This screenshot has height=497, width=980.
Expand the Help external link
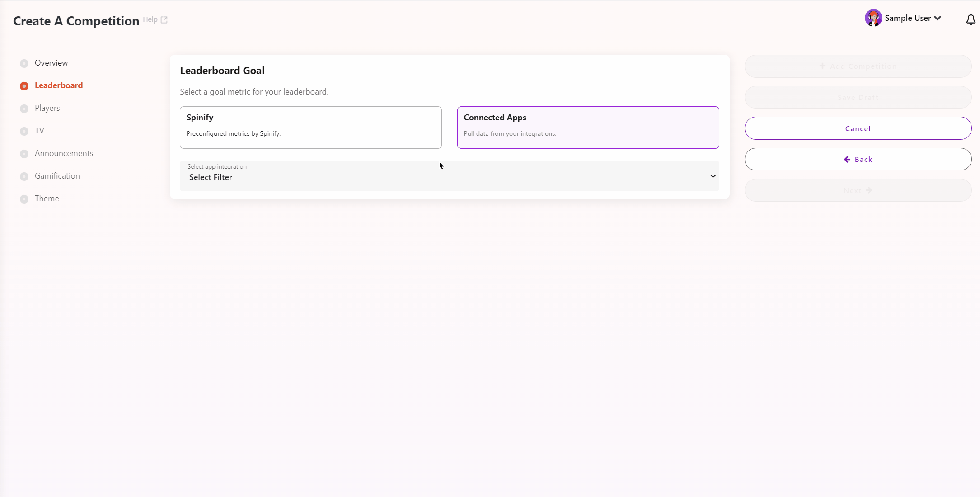(x=156, y=19)
